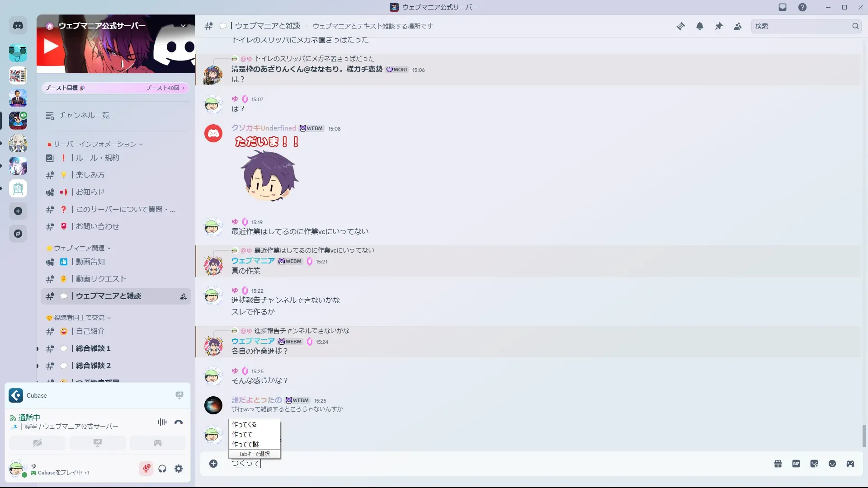This screenshot has width=868, height=488.
Task: Toggle camera in voice panel
Action: [x=38, y=443]
